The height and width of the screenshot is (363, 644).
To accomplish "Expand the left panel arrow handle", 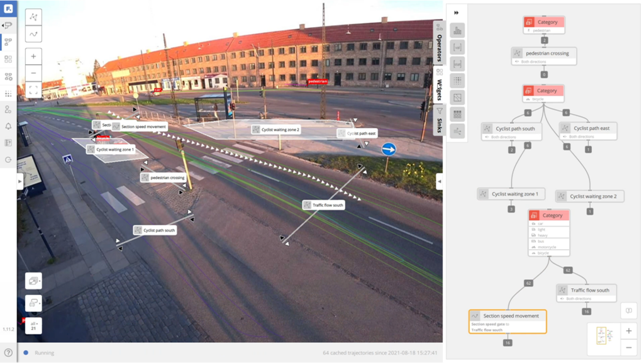I will 19,181.
